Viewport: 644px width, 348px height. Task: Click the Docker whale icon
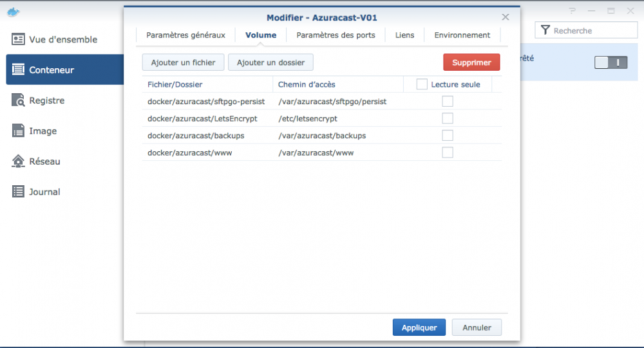tap(13, 12)
